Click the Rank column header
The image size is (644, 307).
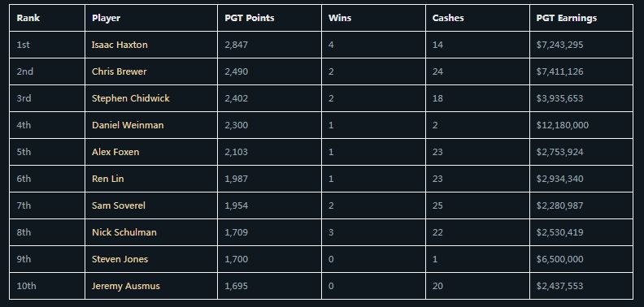click(x=28, y=18)
